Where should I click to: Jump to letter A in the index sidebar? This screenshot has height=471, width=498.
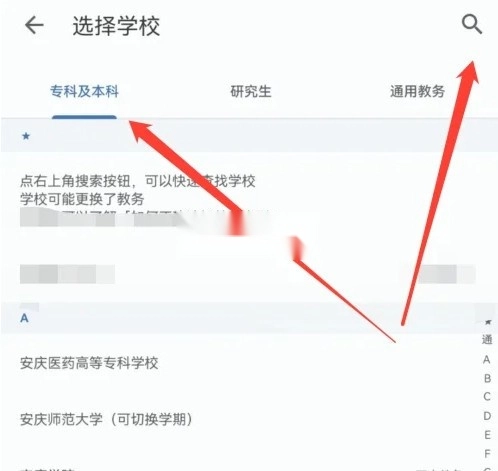click(487, 360)
